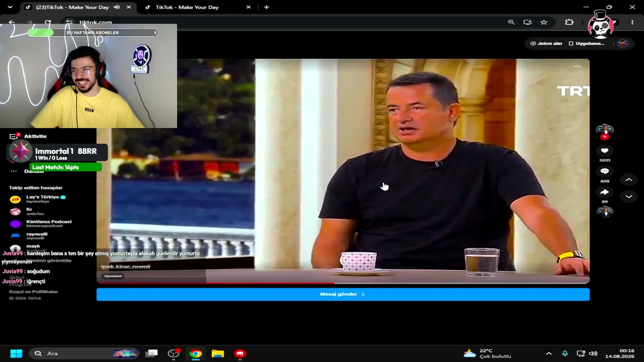644x362 pixels.
Task: Share the video using the arrow icon
Action: pyautogui.click(x=605, y=192)
